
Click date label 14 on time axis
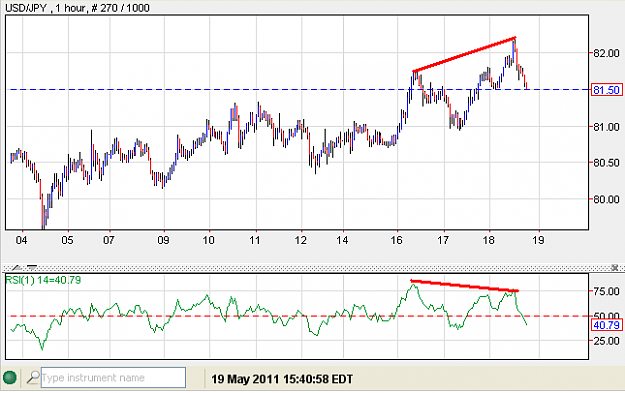(x=342, y=240)
